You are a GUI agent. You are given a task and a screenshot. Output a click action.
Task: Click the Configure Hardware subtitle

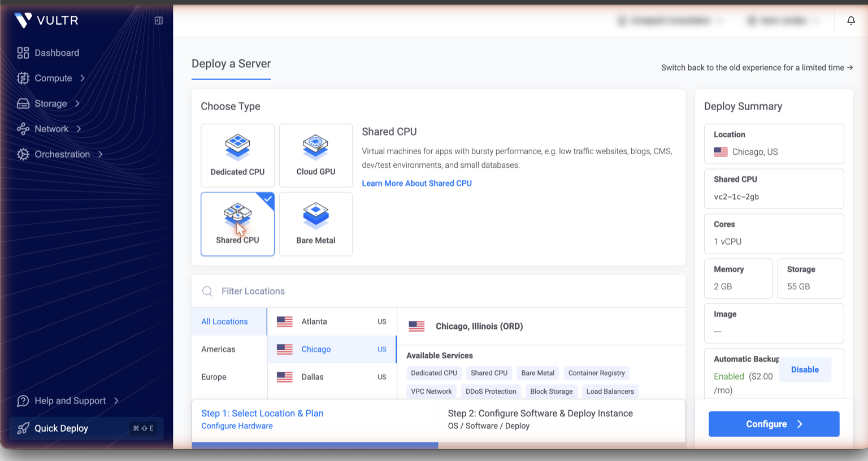tap(237, 426)
